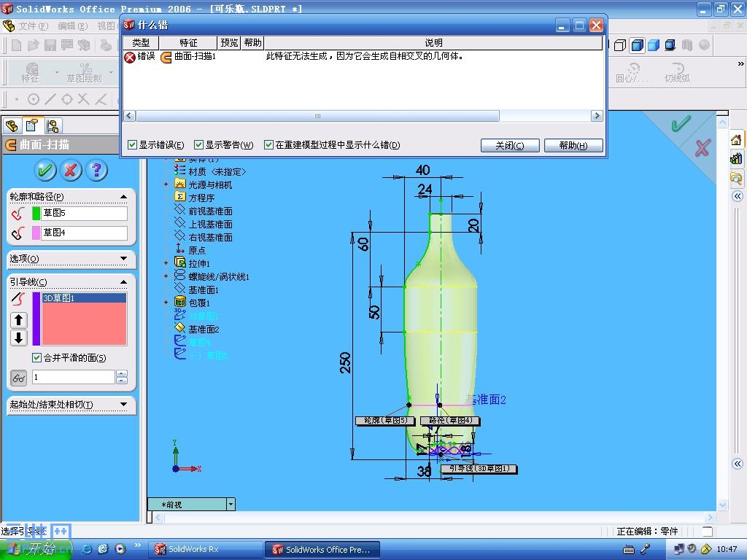Screen dimensions: 747x560
Task: Click the 预览 column header
Action: tap(229, 43)
